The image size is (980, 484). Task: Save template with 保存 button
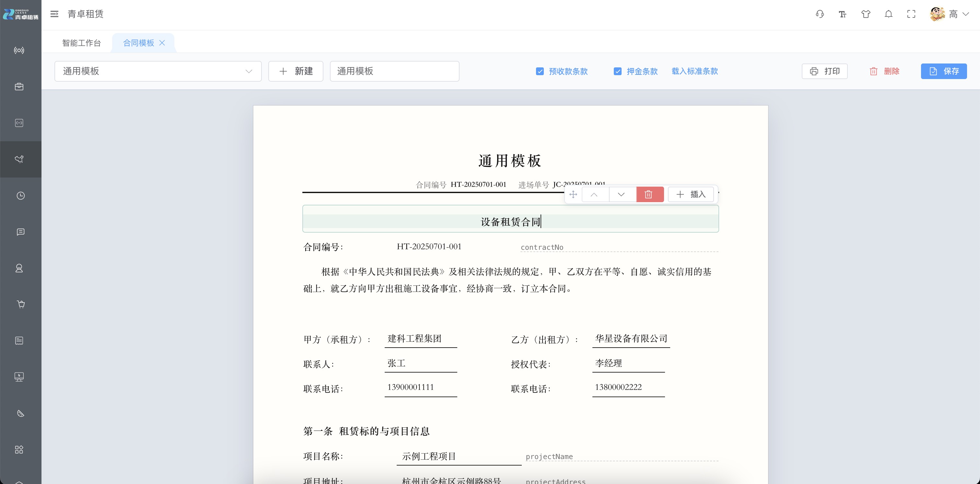point(943,71)
